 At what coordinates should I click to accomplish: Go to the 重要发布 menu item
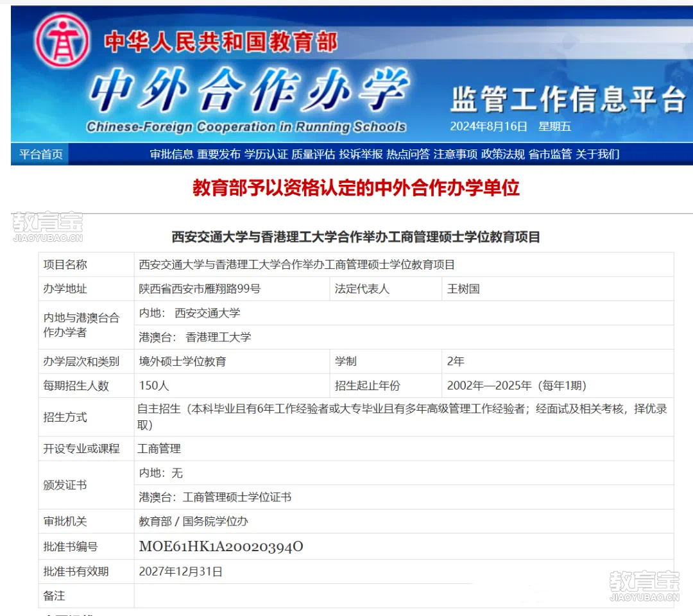pyautogui.click(x=219, y=154)
